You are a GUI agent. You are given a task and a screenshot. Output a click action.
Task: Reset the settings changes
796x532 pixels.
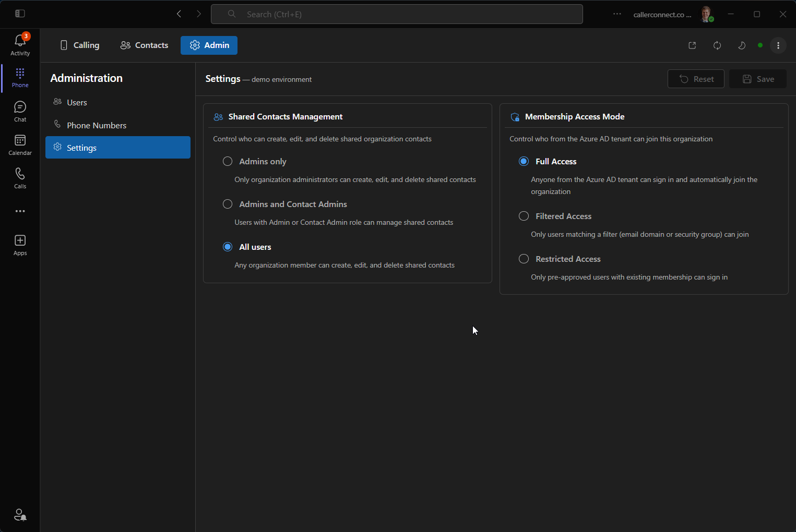(696, 79)
